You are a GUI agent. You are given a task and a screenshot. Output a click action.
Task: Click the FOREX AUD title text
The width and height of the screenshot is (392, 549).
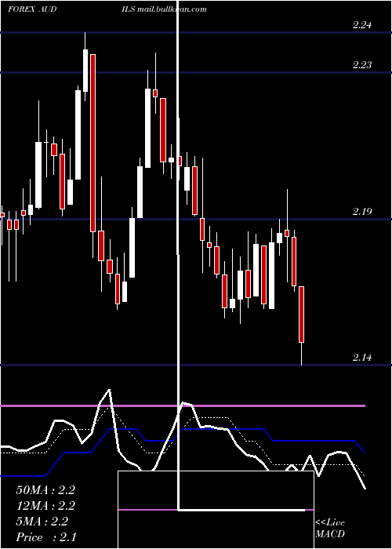point(32,9)
